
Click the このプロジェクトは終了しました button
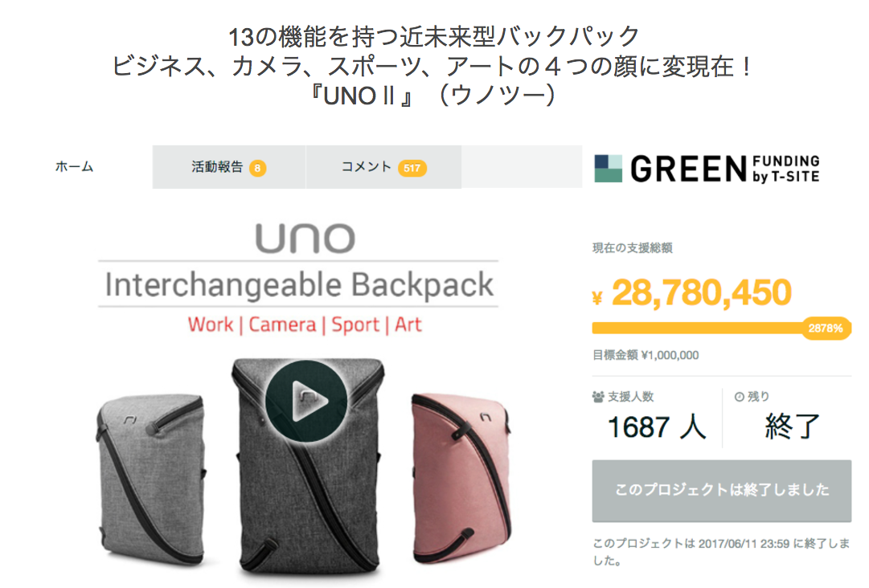tap(722, 491)
